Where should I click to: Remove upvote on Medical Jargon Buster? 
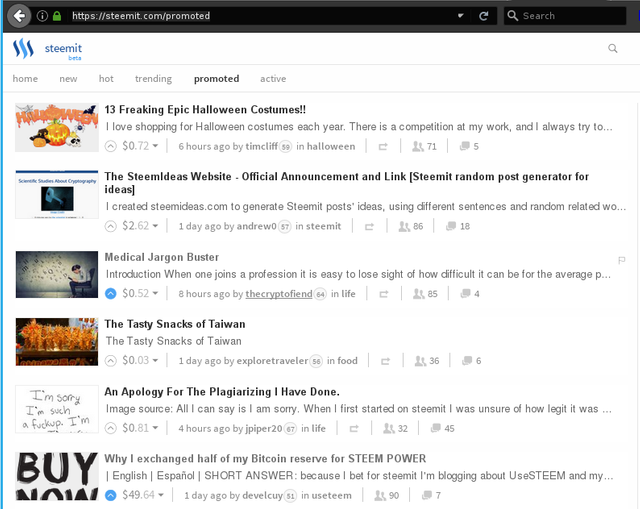tap(111, 293)
